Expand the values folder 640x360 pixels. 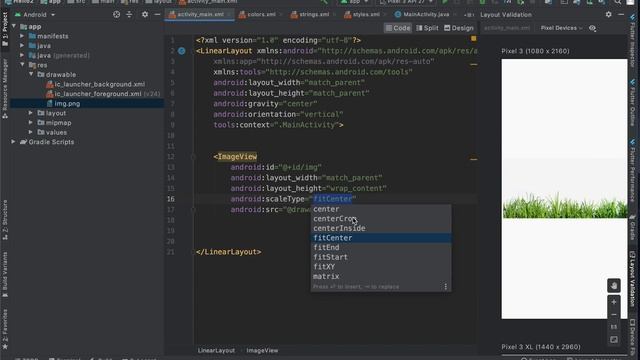(31, 132)
